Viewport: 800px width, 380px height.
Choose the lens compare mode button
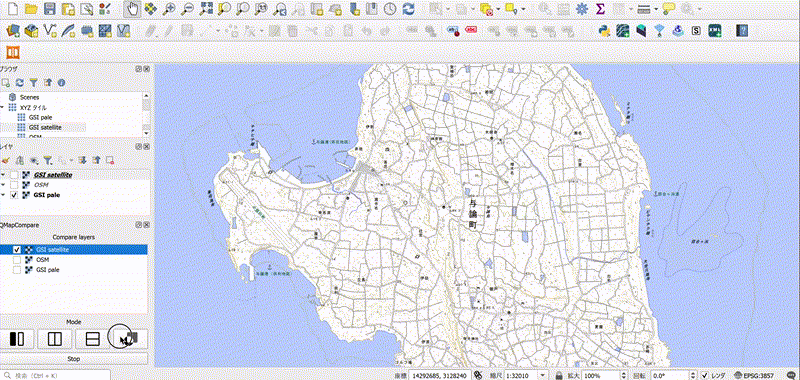click(130, 338)
